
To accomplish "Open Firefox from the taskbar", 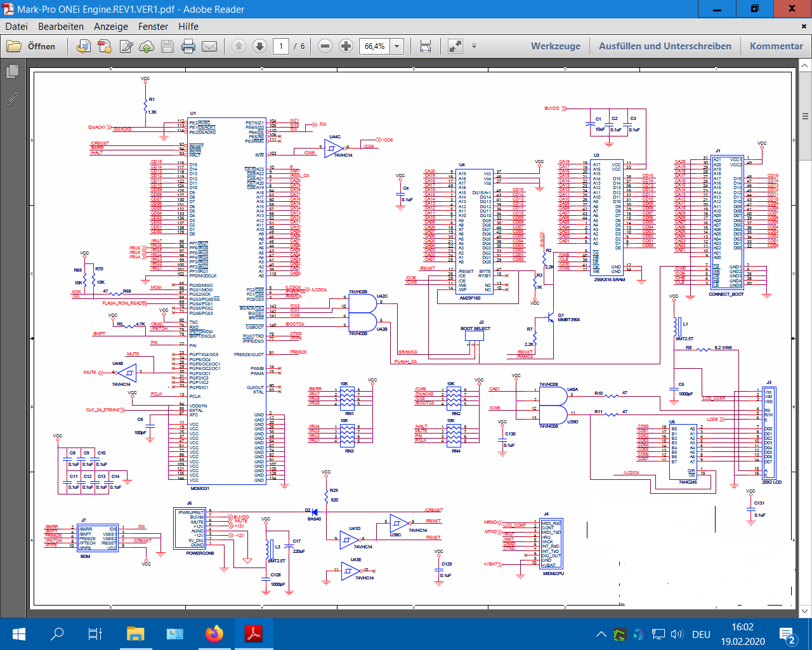I will (214, 634).
